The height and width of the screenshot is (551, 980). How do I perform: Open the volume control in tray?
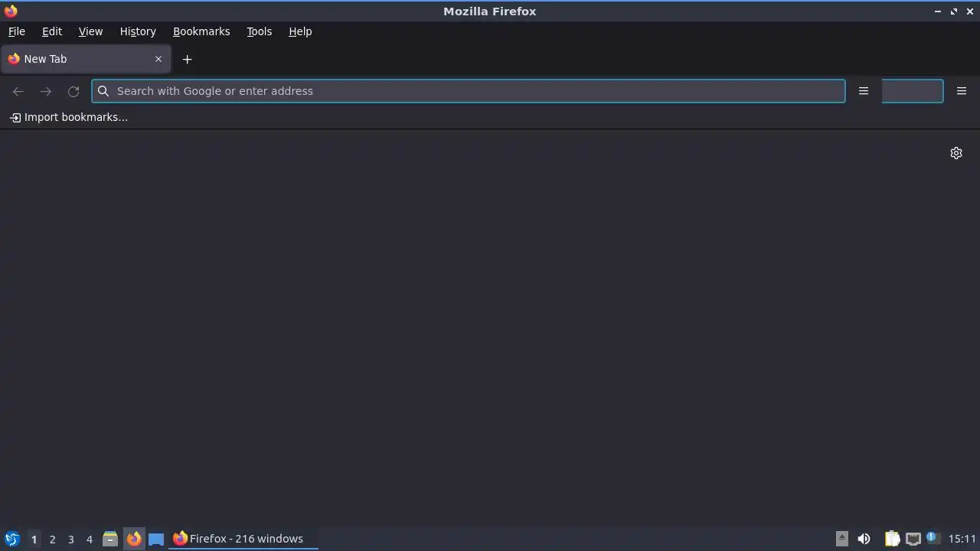point(864,539)
